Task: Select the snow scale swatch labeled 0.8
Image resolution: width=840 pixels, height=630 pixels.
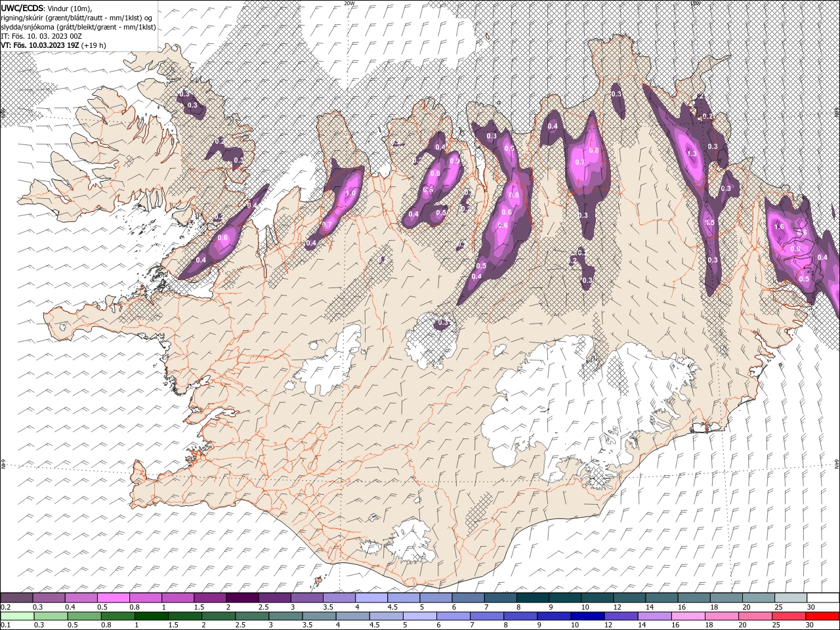Action: click(145, 598)
